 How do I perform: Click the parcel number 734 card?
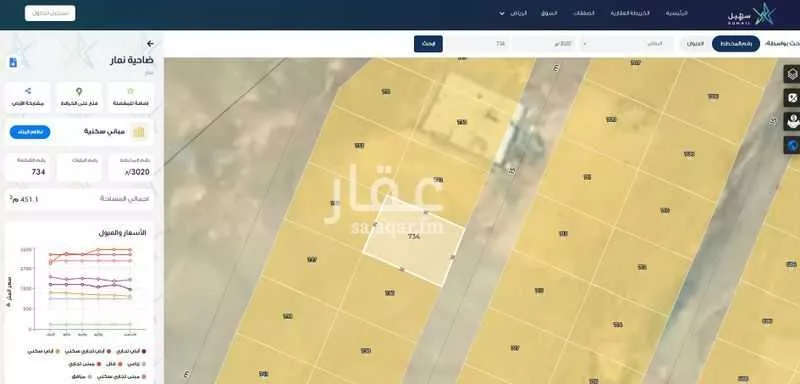[28, 167]
